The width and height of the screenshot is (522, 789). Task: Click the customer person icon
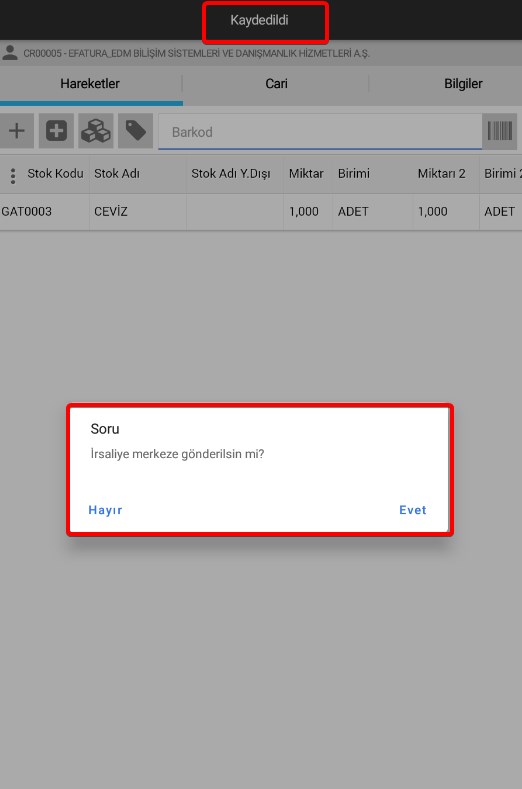10,53
